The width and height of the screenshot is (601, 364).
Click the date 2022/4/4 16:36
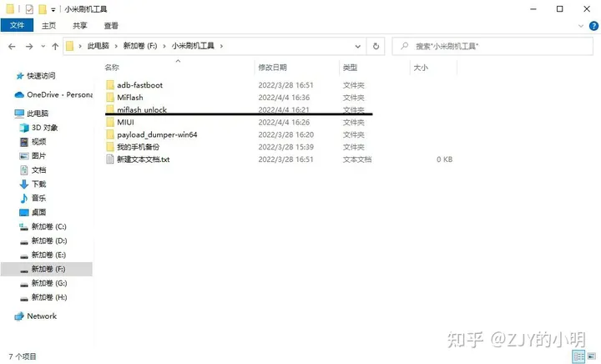pos(284,98)
